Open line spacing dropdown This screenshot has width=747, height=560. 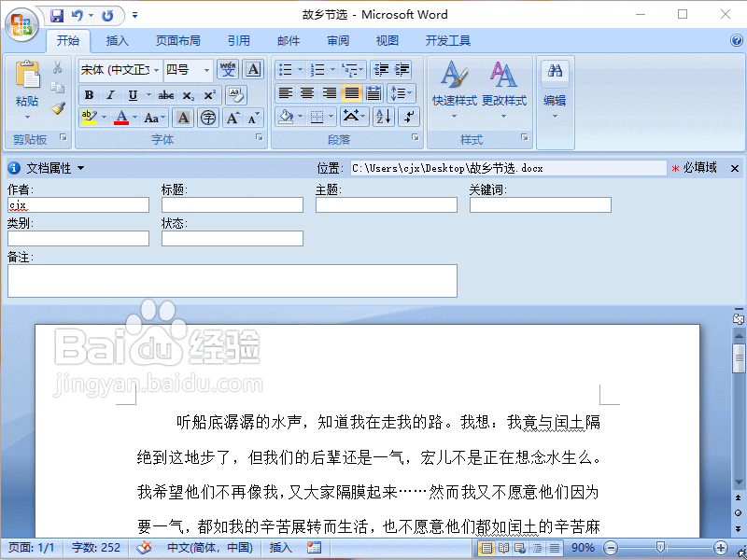point(402,92)
